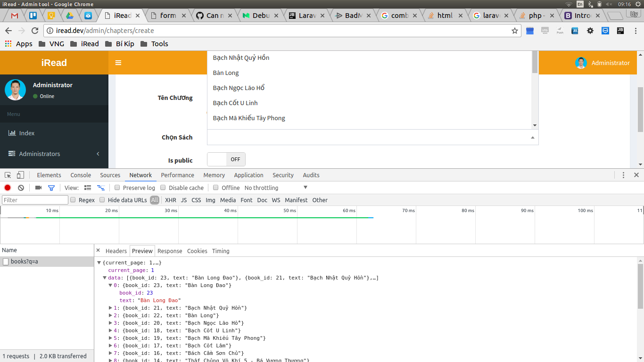Switch to the Response tab
The image size is (644, 362).
tap(169, 251)
